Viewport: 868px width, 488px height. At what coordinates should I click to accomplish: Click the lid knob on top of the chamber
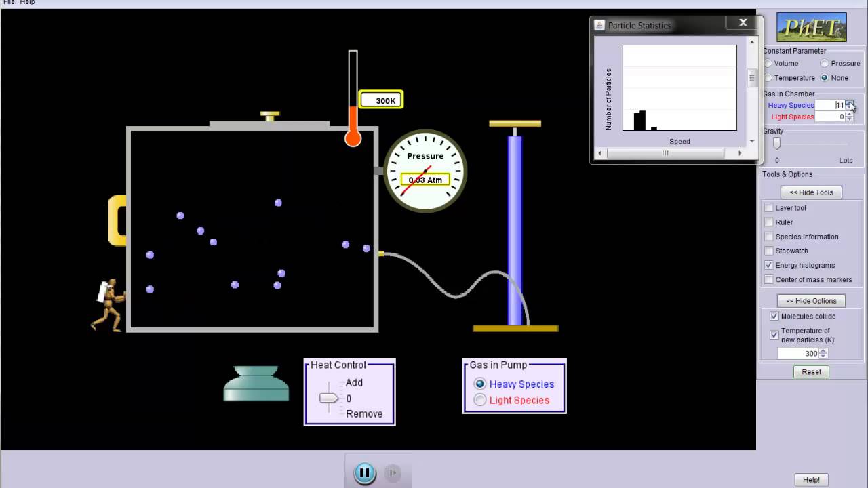pos(270,116)
